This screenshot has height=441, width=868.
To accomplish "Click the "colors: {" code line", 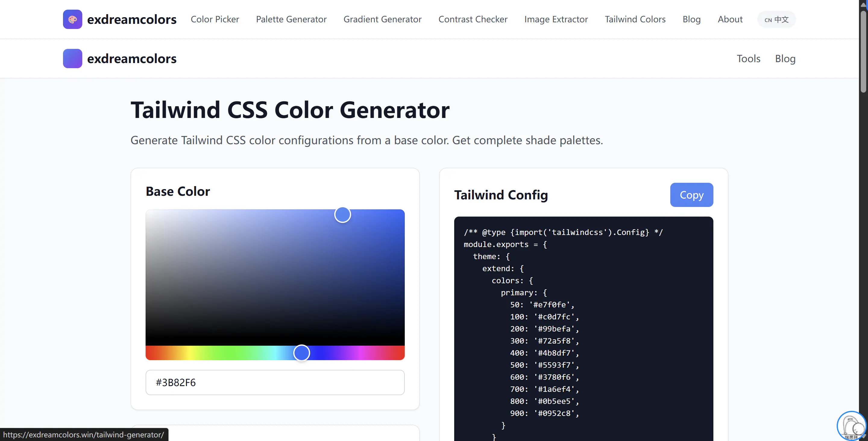I will 512,281.
